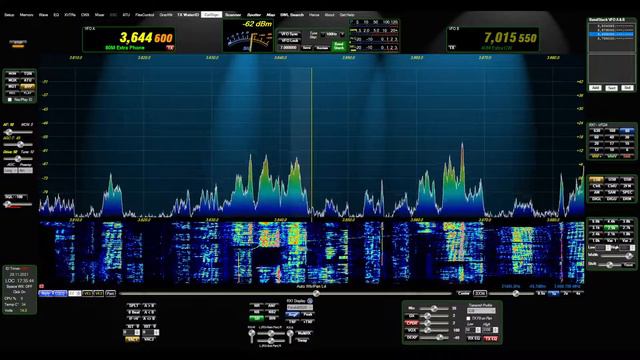
Task: Enable the Rec/Play ID checkbox
Action: tap(10, 100)
